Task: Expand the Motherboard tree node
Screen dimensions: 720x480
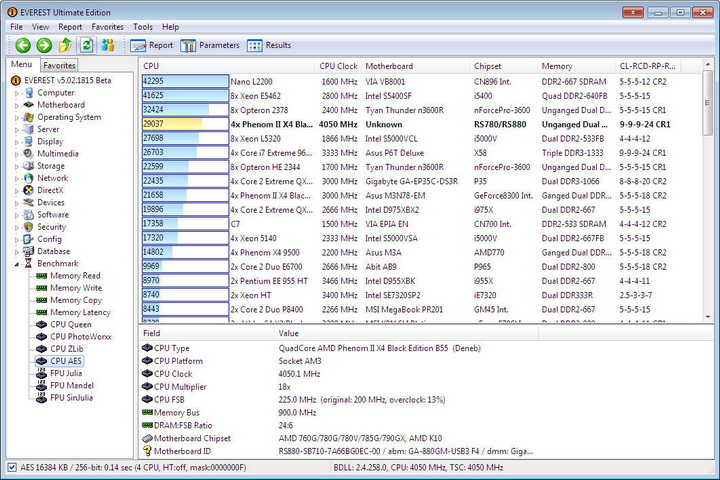Action: (x=17, y=105)
